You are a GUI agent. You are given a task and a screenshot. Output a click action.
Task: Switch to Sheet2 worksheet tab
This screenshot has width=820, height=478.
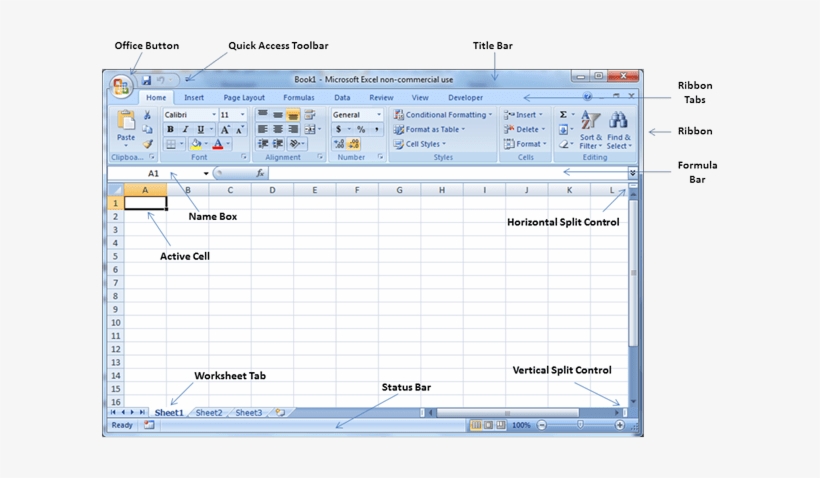tap(209, 413)
